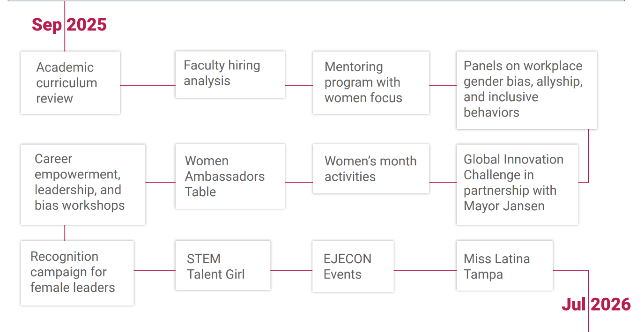Screen dimensions: 644x332
Task: Click connector between Women Ambassadors and Women's month
Action: [x=299, y=183]
